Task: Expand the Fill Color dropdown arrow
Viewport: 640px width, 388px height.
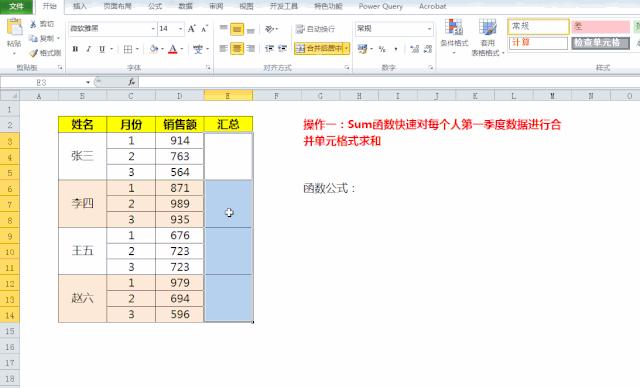Action: click(x=162, y=49)
